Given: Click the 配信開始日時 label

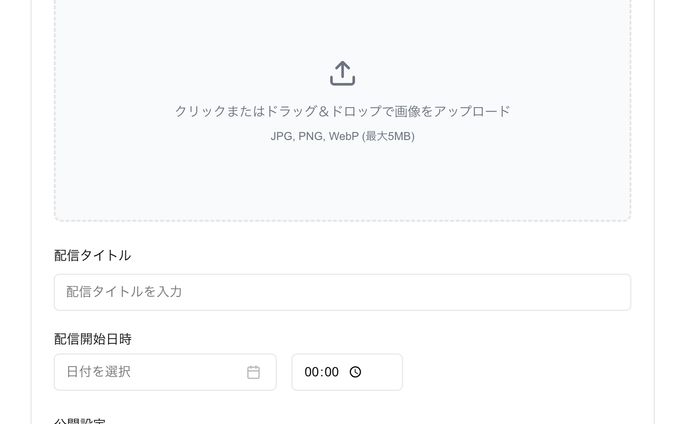Looking at the screenshot, I should (x=93, y=339).
